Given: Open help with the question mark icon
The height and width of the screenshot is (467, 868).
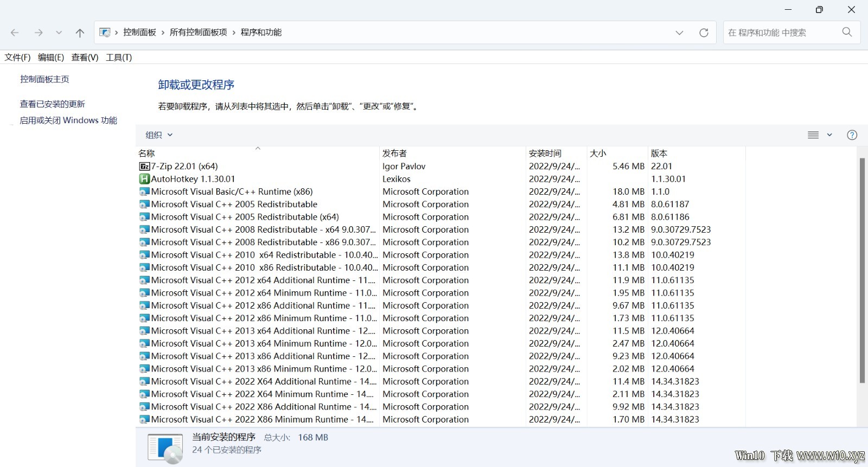Looking at the screenshot, I should pyautogui.click(x=852, y=135).
